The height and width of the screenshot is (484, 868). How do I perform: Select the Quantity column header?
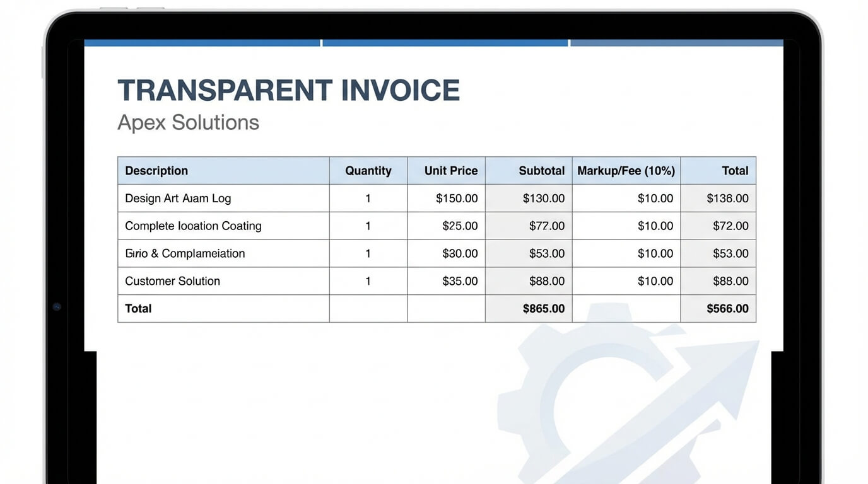tap(368, 171)
